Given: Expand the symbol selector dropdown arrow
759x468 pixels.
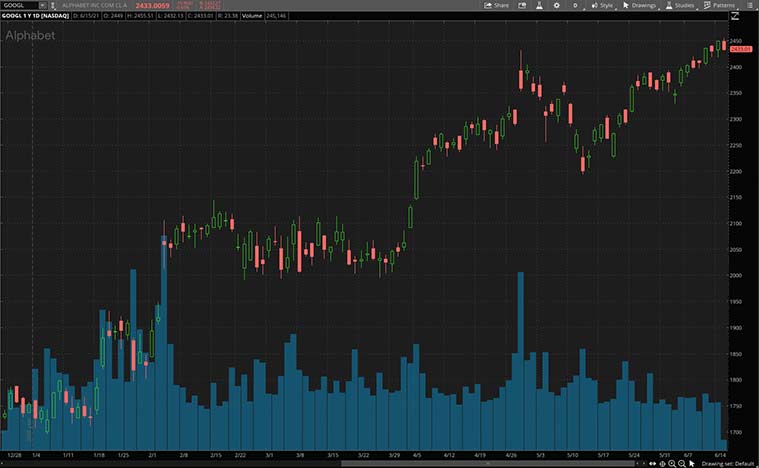Looking at the screenshot, I should coord(42,5).
